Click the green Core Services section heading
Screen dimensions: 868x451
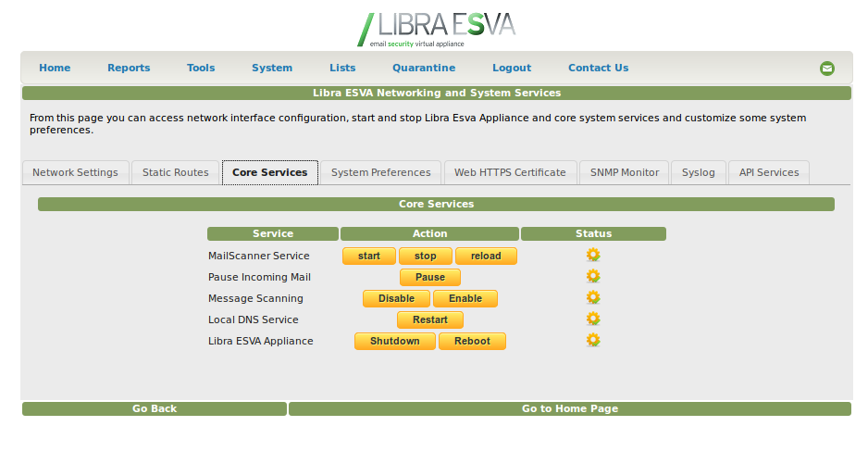[x=436, y=204]
